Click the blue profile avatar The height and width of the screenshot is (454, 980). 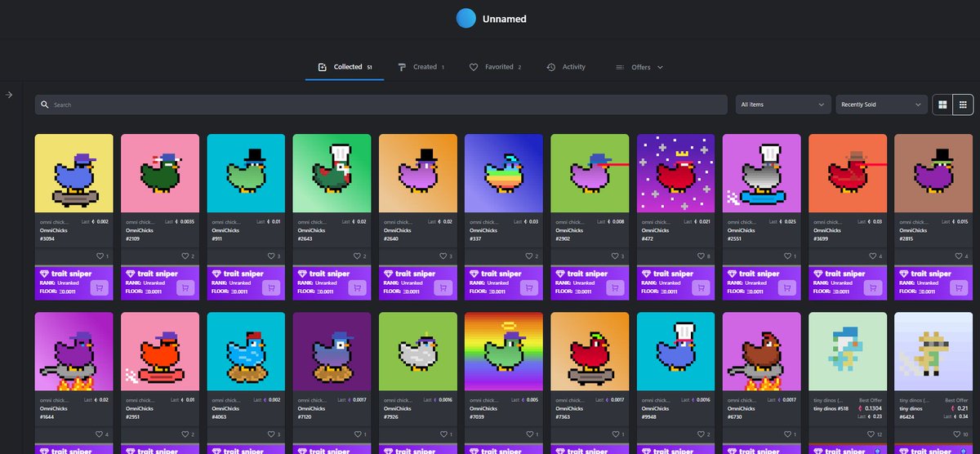[x=466, y=18]
